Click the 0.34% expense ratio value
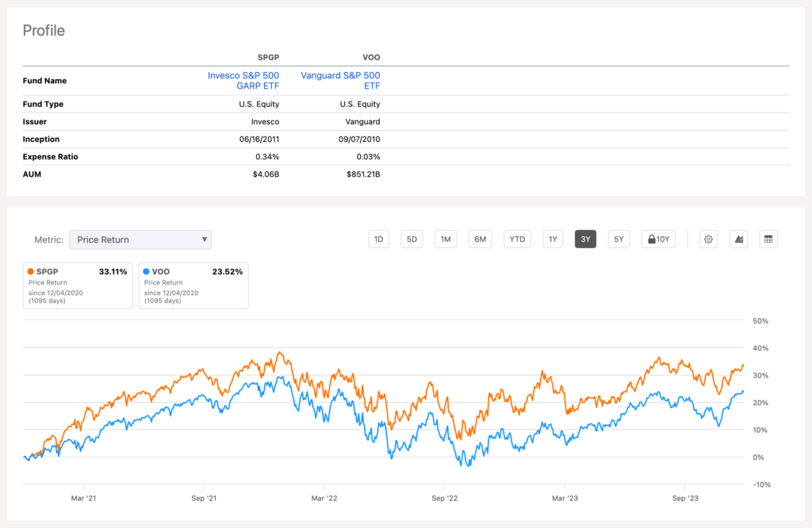The width and height of the screenshot is (812, 528). tap(267, 157)
